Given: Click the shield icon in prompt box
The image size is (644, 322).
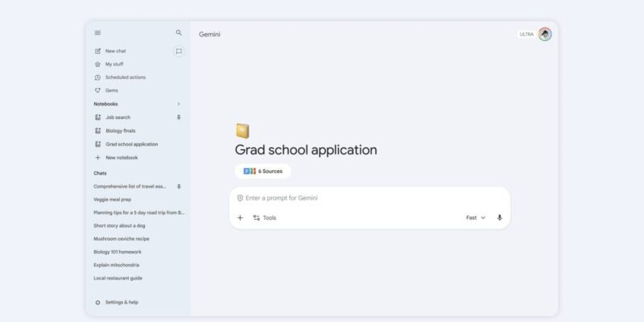Looking at the screenshot, I should pyautogui.click(x=240, y=198).
